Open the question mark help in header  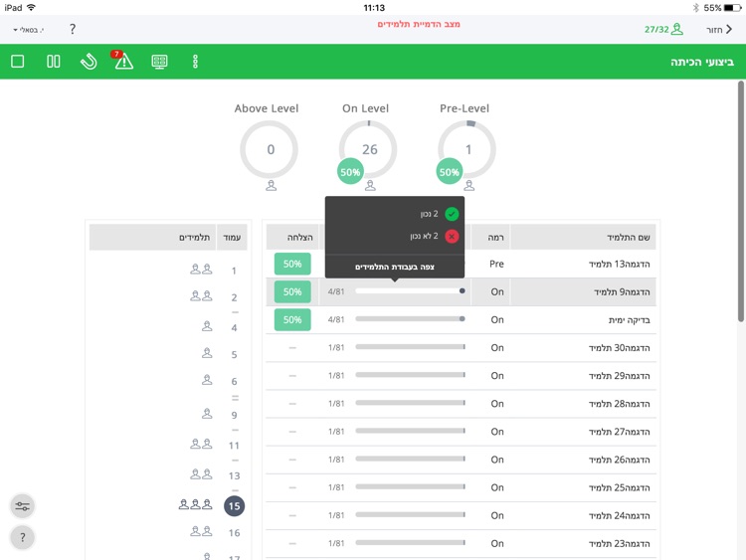[x=73, y=30]
